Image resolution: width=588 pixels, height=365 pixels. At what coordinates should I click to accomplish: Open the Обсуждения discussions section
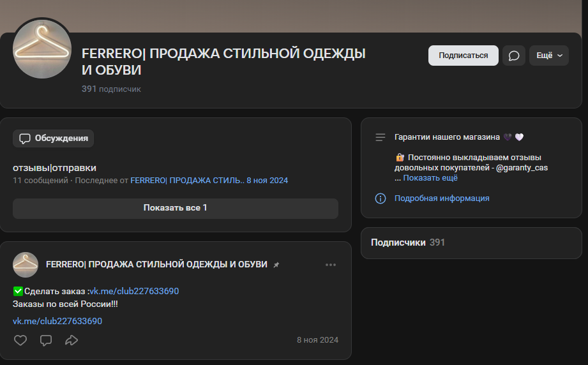[54, 138]
